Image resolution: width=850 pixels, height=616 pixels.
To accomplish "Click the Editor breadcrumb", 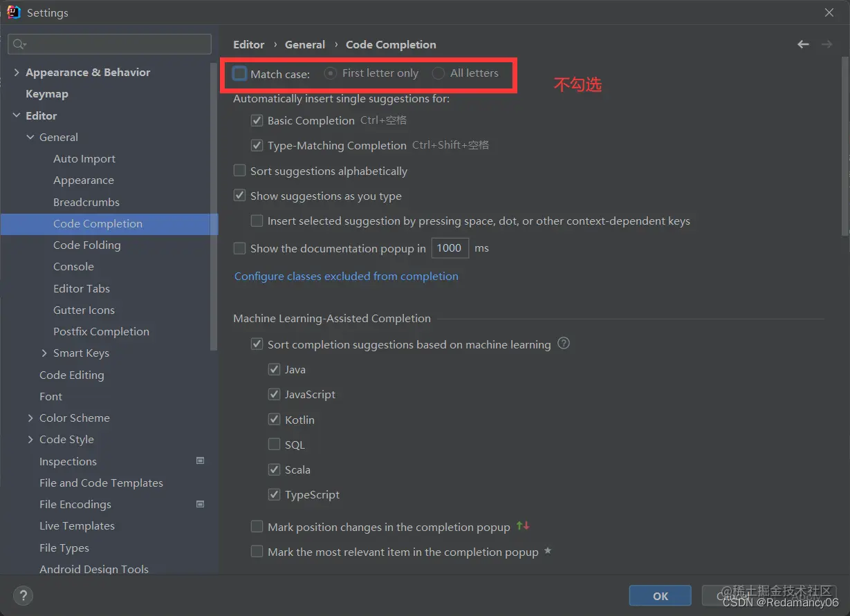I will tap(249, 44).
